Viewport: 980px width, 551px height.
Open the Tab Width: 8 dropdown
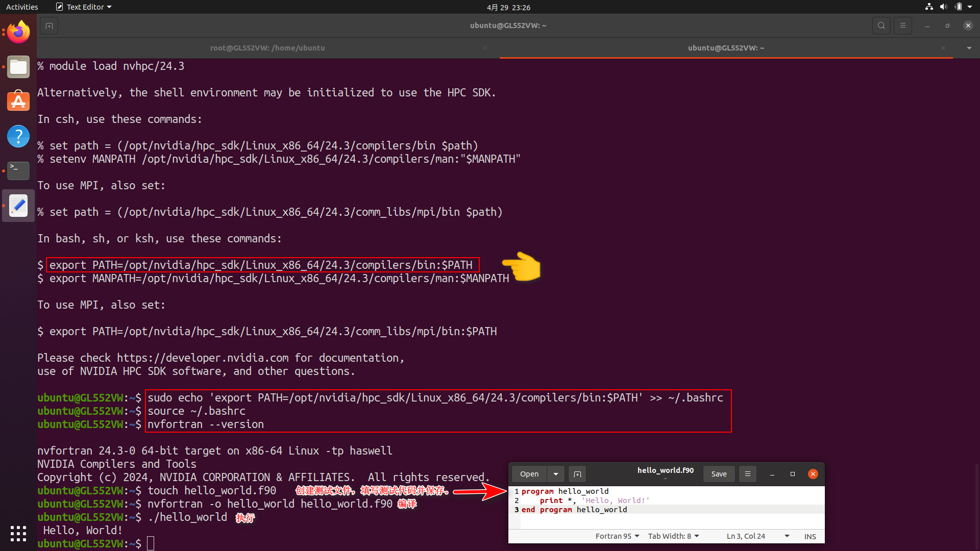point(673,536)
